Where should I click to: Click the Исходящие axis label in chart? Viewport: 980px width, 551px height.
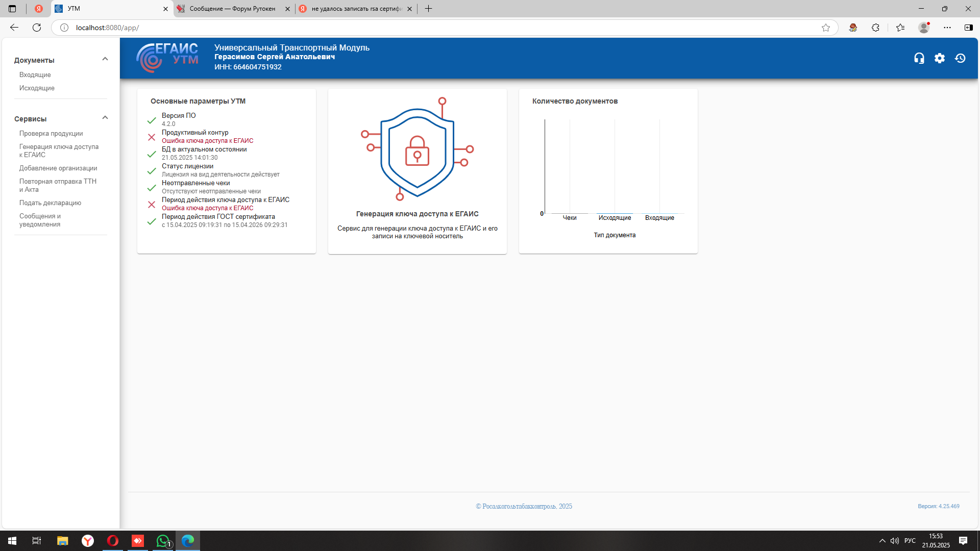(x=615, y=218)
